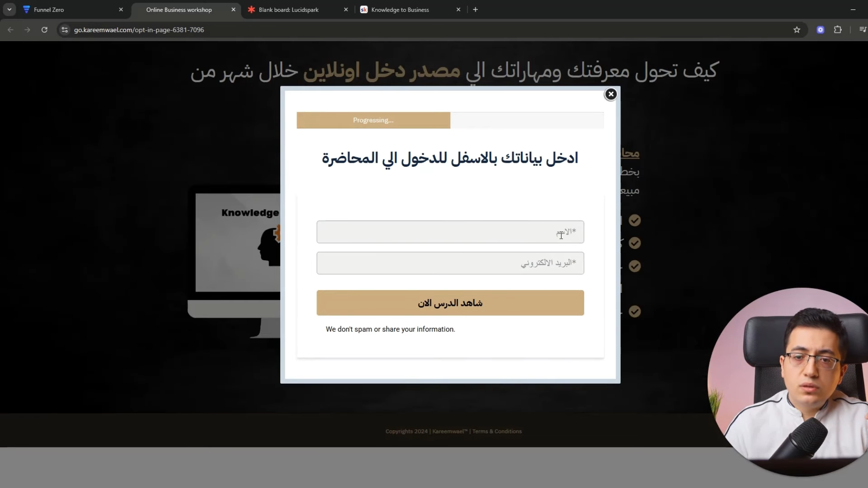The image size is (868, 488).
Task: Bookmark page with star icon
Action: (797, 30)
